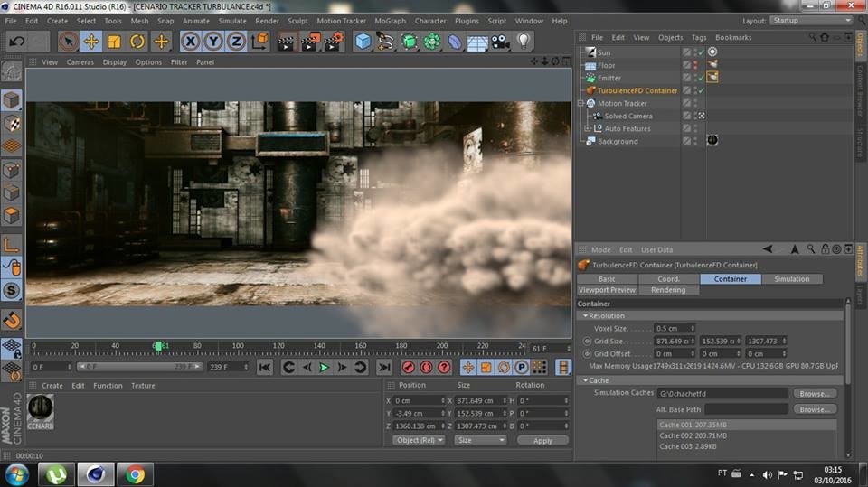This screenshot has height=487, width=868.
Task: Go to end of animation
Action: (383, 367)
